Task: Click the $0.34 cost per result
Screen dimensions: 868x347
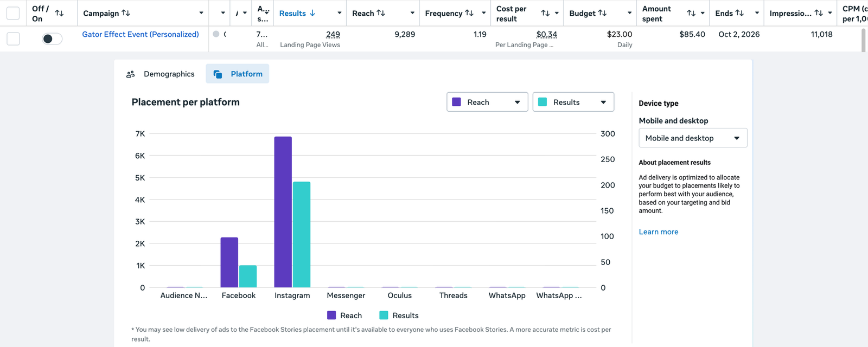Action: point(547,34)
